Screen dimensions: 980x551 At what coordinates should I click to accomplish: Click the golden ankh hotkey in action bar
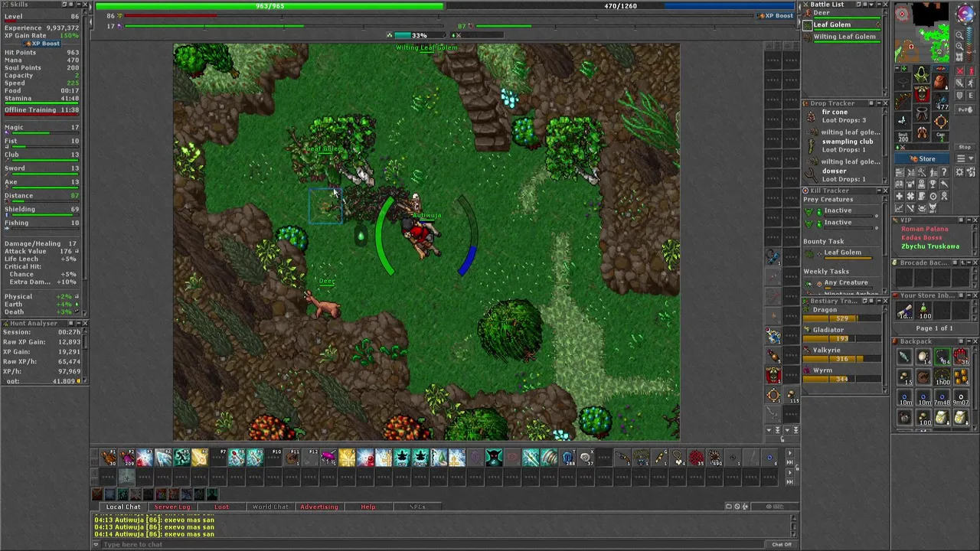click(347, 458)
